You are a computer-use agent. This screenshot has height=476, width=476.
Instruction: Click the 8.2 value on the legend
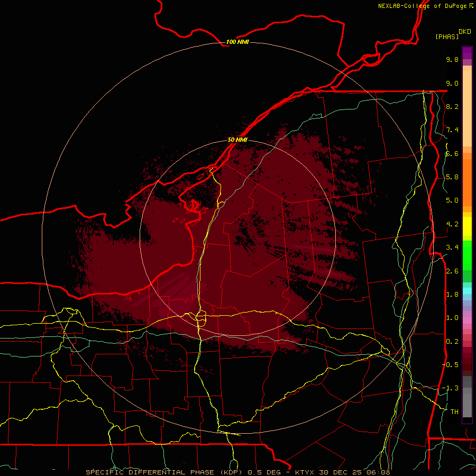tap(452, 106)
